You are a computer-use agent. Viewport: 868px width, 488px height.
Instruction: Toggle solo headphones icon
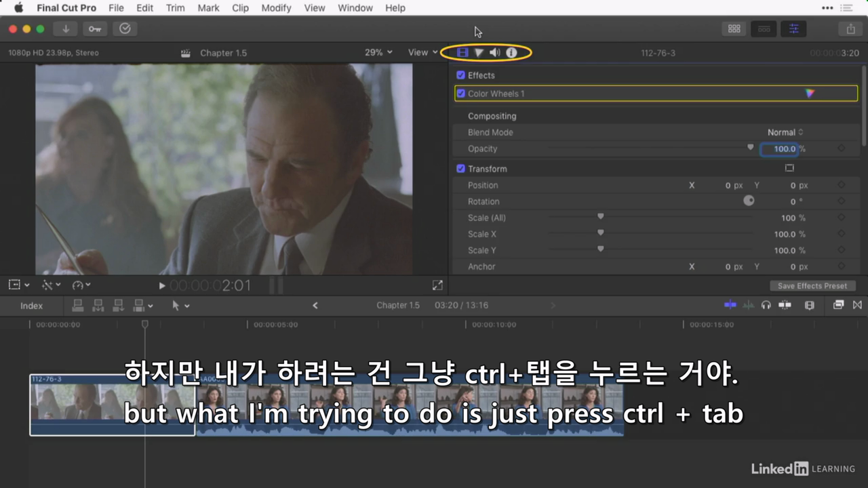tap(766, 305)
